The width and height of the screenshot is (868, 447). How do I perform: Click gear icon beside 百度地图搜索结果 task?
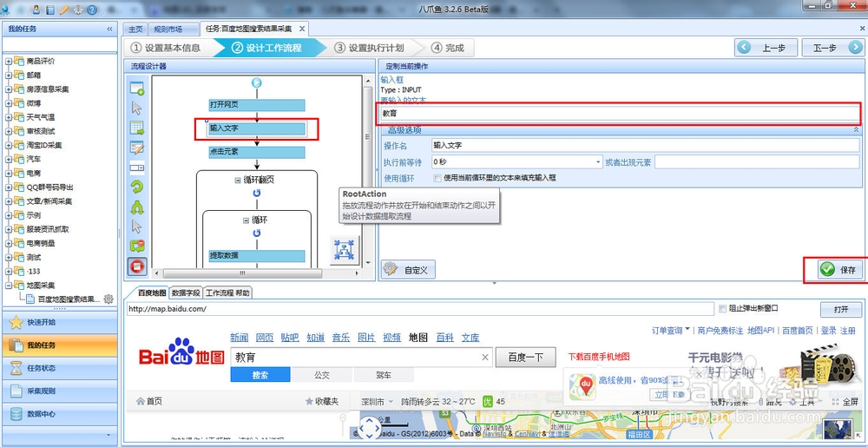(x=108, y=299)
